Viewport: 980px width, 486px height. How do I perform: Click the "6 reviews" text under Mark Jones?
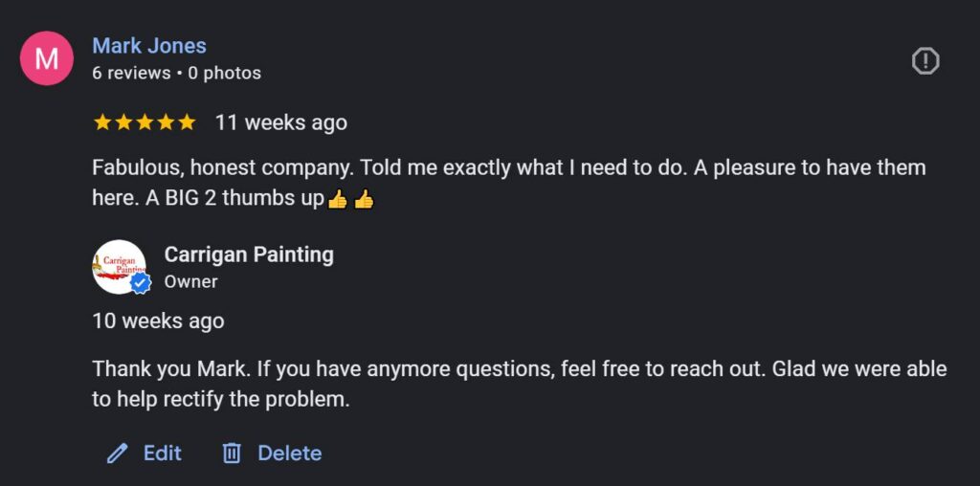click(x=131, y=73)
